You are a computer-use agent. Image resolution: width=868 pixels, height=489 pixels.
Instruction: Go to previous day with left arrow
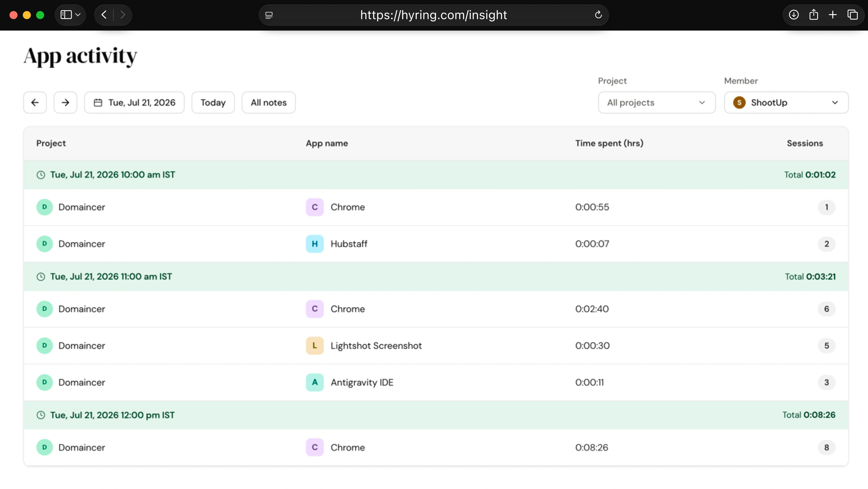click(x=35, y=103)
